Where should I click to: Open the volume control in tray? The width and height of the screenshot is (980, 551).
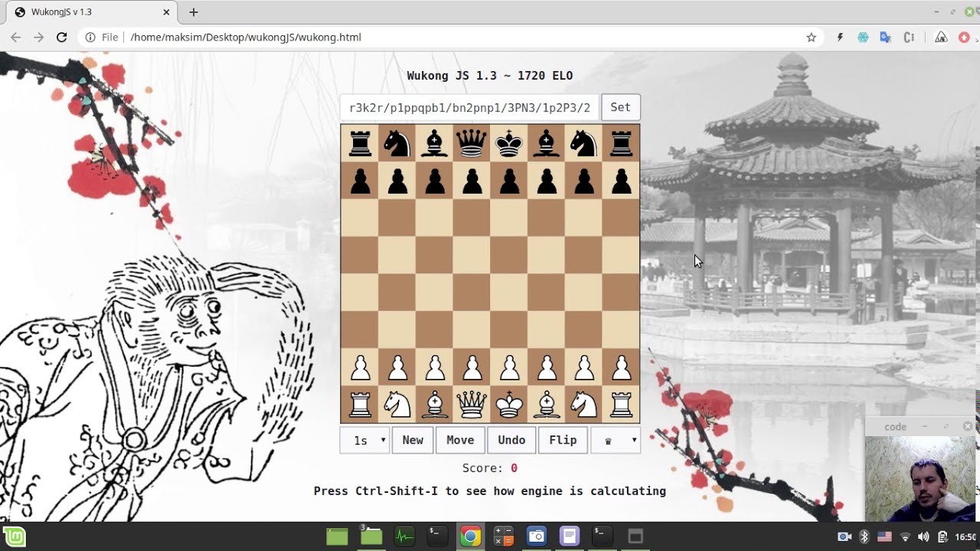coord(923,536)
